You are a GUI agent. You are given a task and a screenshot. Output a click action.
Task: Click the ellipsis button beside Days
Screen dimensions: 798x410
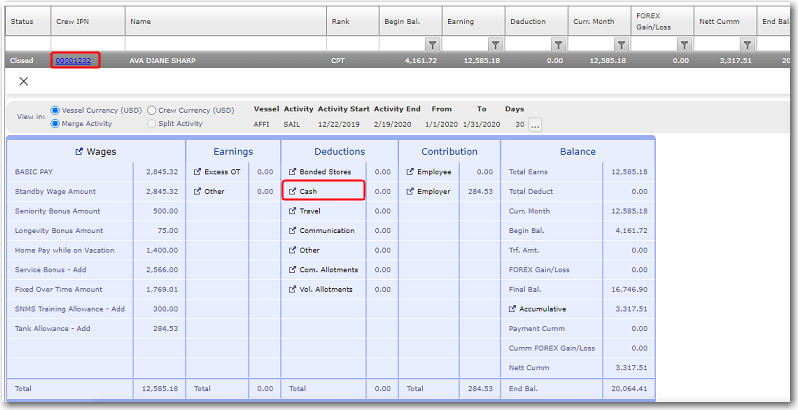(x=535, y=125)
